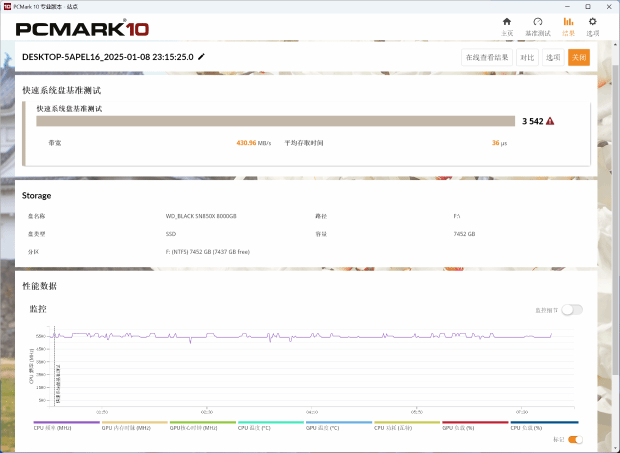Select the CPU 负载 (%) legend item
Screen dimensions: 620x453
pyautogui.click(x=544, y=426)
